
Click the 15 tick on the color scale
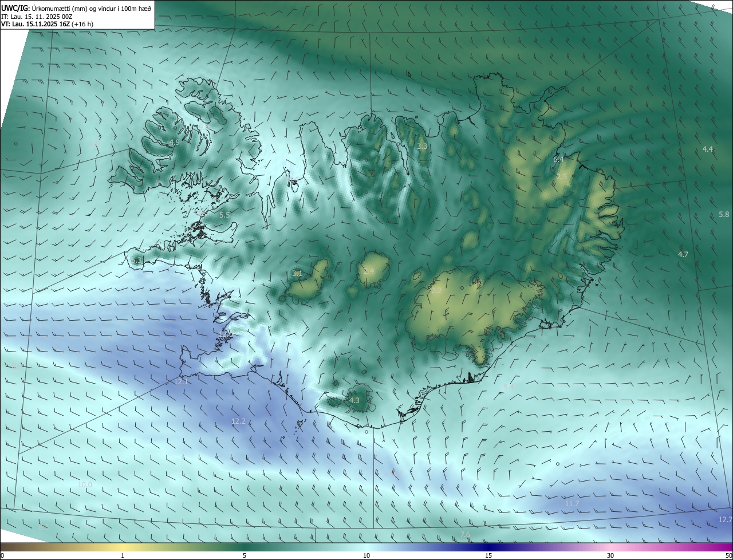coord(488,555)
